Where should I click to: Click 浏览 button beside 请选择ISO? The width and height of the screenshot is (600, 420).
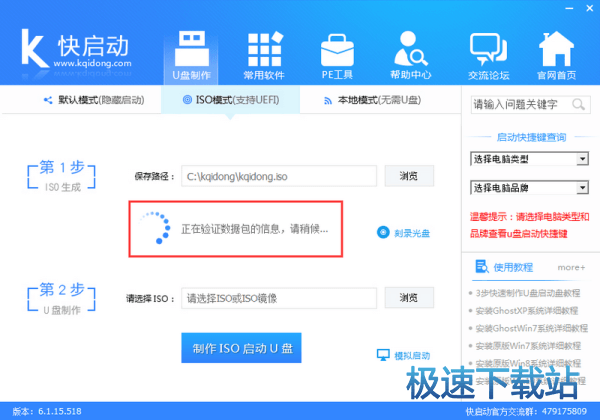pyautogui.click(x=409, y=298)
